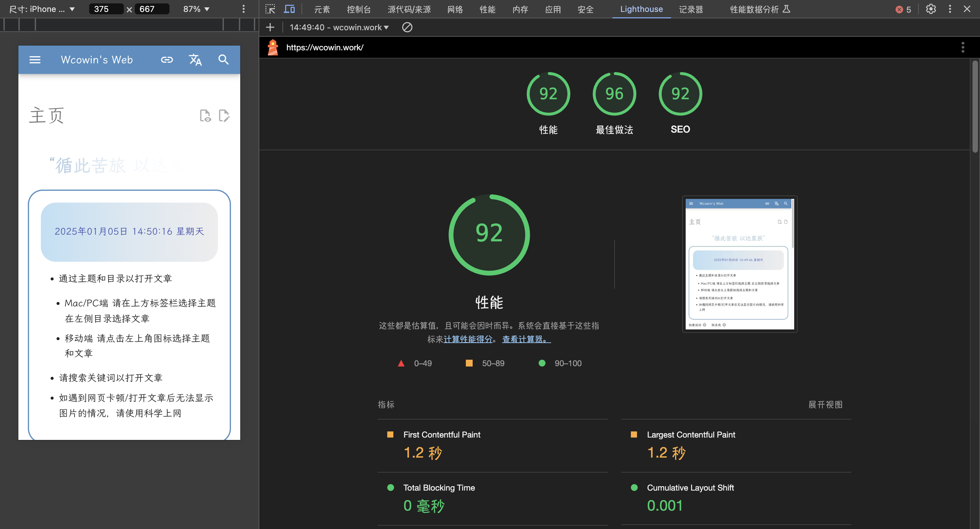
Task: Open the 性能 DevTools tab
Action: click(487, 10)
